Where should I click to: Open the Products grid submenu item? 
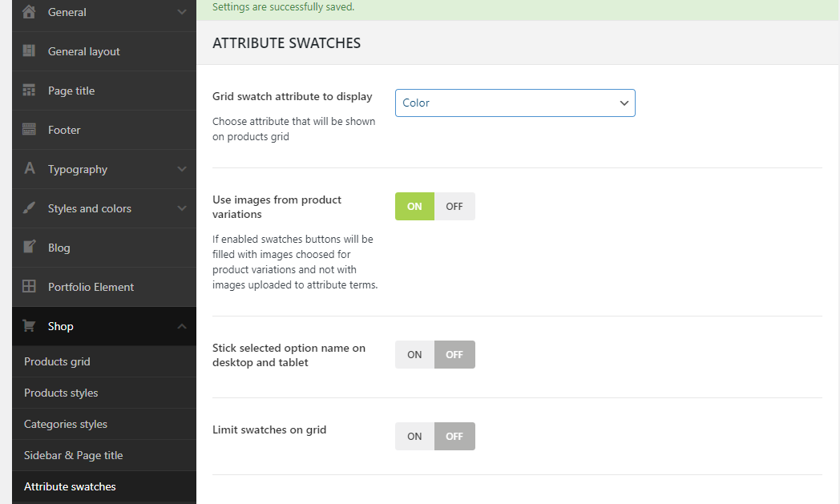coord(57,361)
